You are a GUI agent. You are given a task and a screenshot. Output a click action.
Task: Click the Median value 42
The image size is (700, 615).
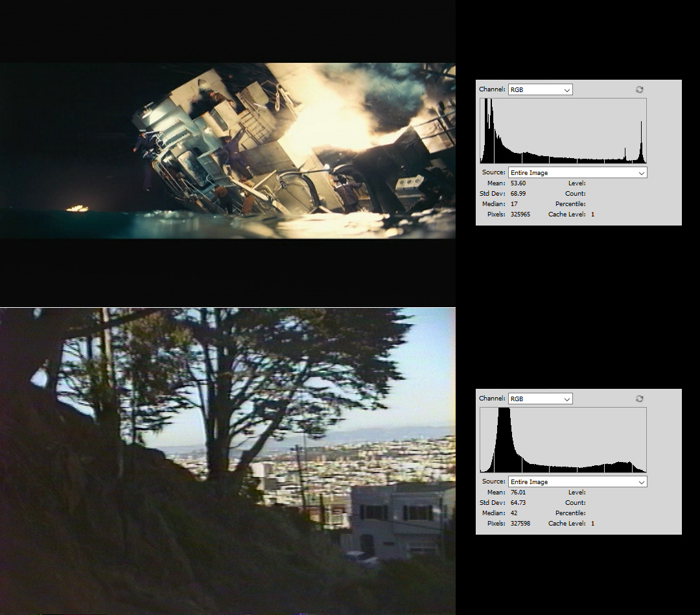[x=514, y=513]
